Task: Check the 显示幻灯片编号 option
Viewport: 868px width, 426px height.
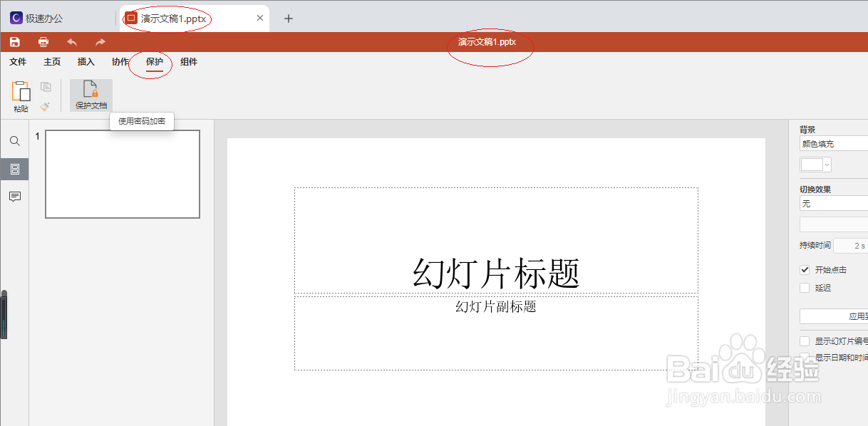Action: click(806, 341)
